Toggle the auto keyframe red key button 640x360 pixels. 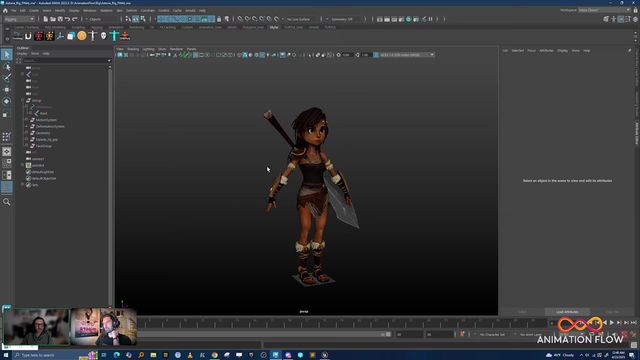coord(462,334)
